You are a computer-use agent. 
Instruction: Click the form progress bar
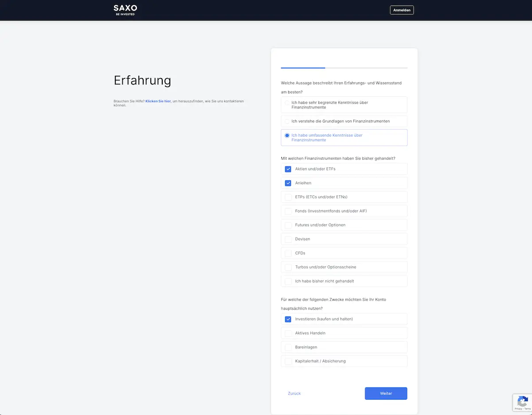coord(344,68)
